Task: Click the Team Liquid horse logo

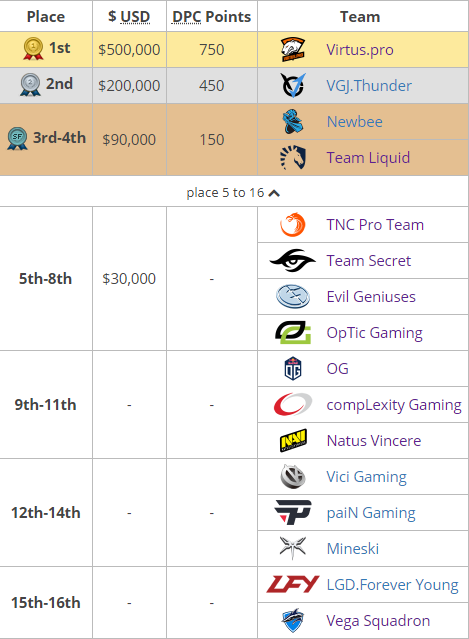Action: 293,157
